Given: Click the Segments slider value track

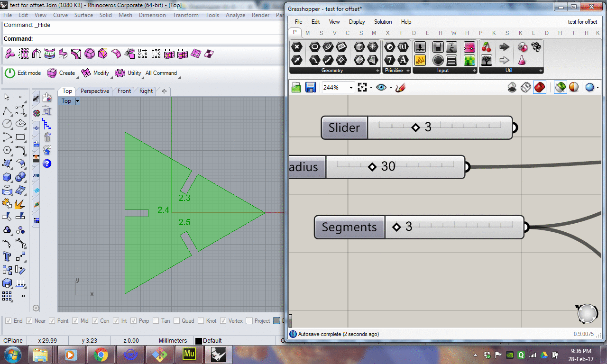Looking at the screenshot, I should coord(455,227).
